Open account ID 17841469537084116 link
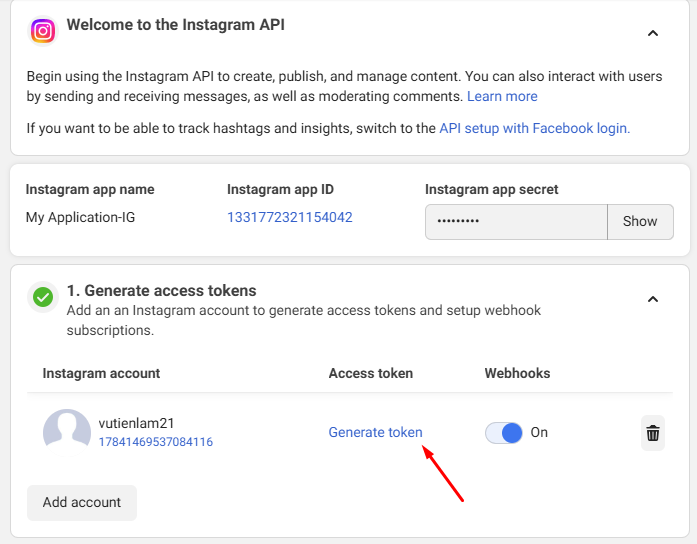697x544 pixels. pos(155,442)
